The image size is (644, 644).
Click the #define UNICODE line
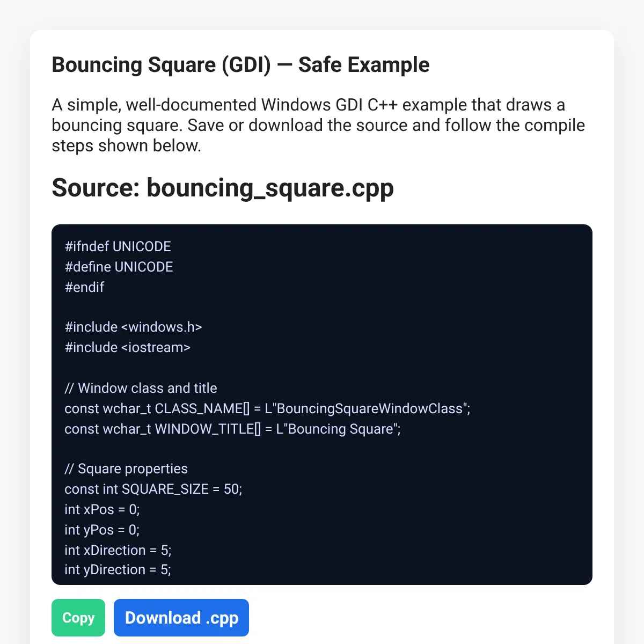tap(119, 267)
